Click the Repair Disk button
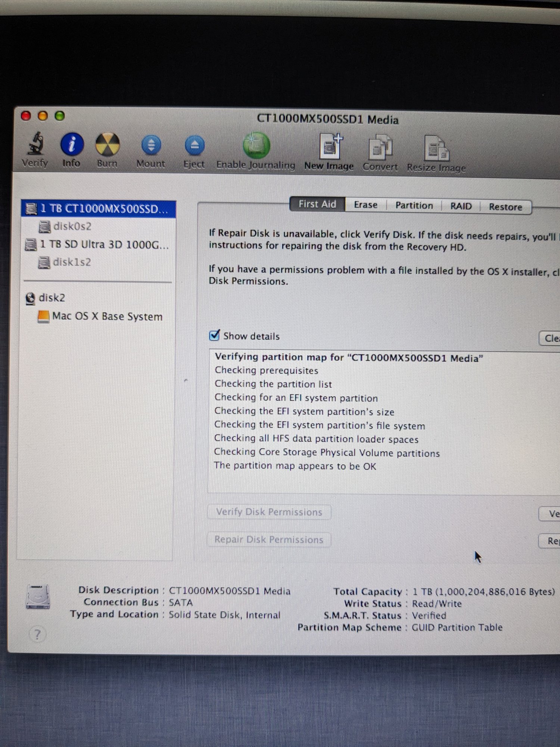The width and height of the screenshot is (560, 747). (549, 541)
